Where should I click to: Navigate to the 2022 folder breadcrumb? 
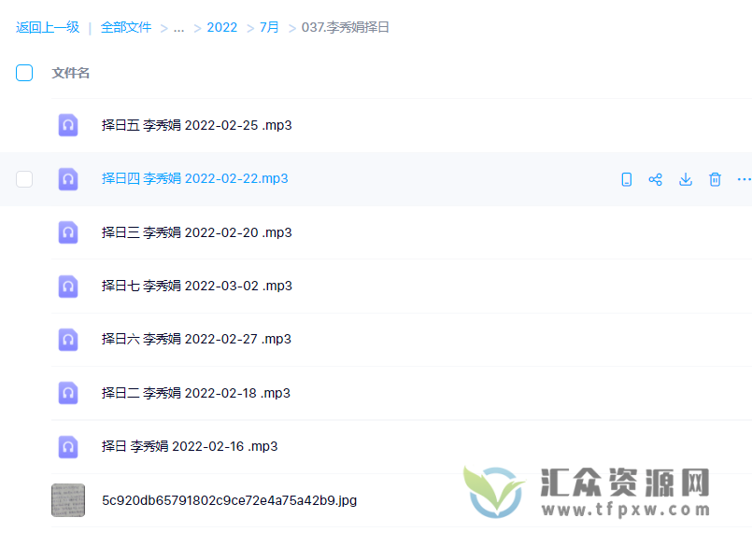(x=222, y=27)
